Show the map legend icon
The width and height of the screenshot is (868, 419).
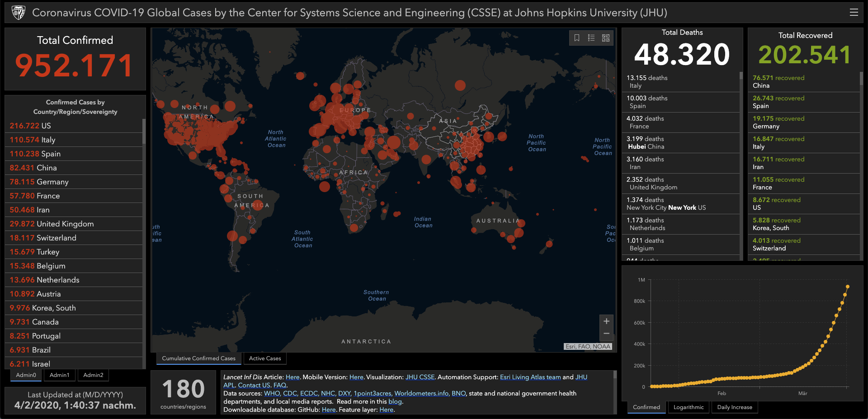[x=591, y=38]
